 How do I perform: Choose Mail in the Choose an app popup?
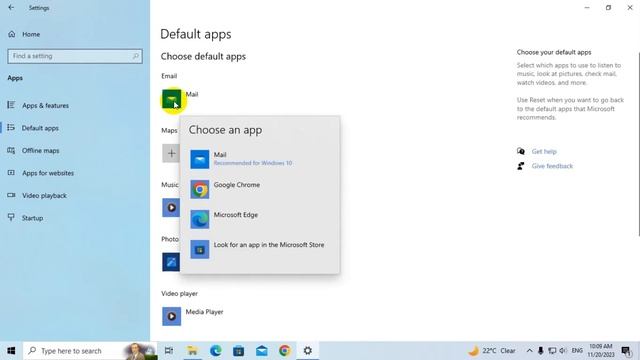tap(260, 159)
